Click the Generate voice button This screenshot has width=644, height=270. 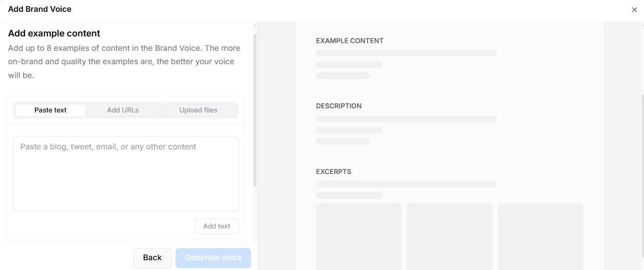pyautogui.click(x=213, y=258)
